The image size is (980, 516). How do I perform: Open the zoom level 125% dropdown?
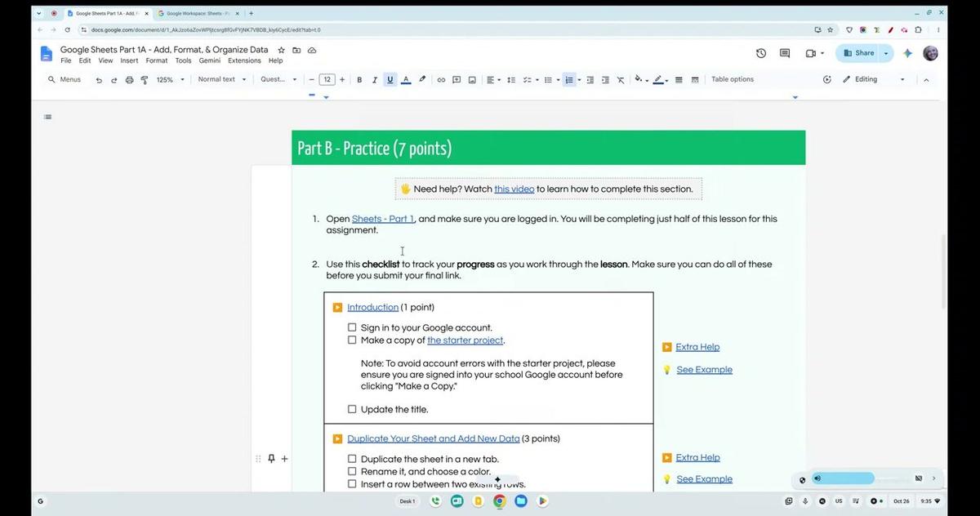[171, 80]
